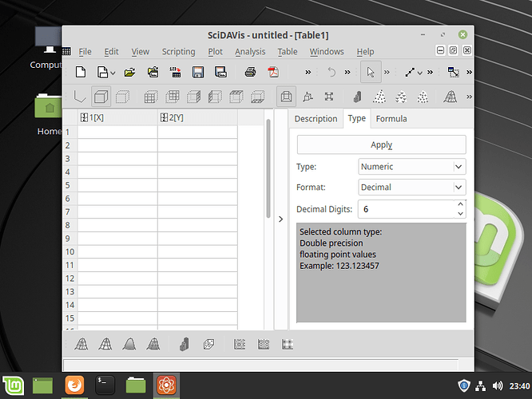
Task: Expand the hidden file toolbar items chevron
Action: tap(308, 72)
